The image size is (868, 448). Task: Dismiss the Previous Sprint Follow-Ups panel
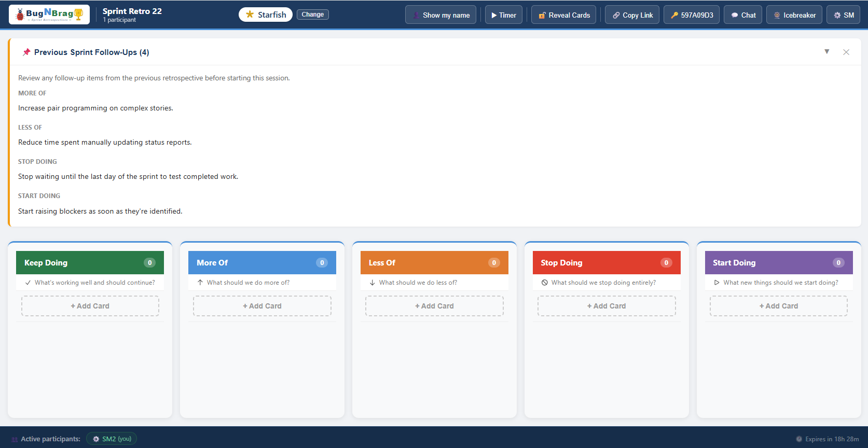point(846,52)
